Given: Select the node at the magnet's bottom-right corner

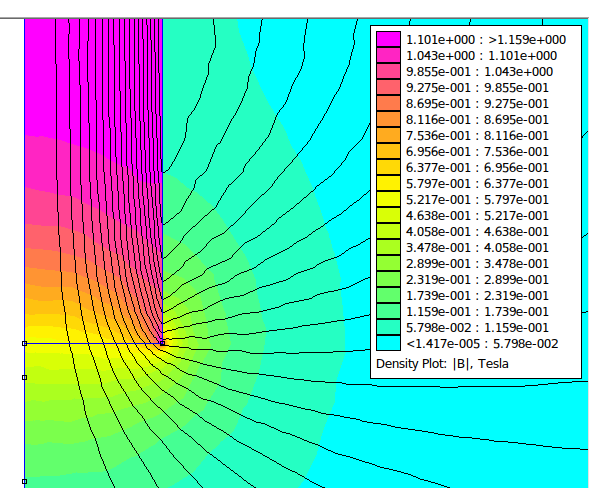Looking at the screenshot, I should click(163, 343).
